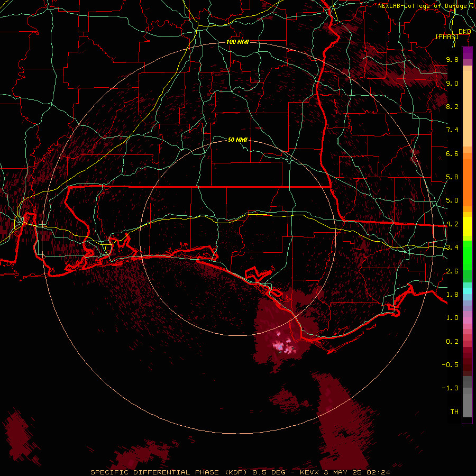Click the 9.8 value on color scale
The width and height of the screenshot is (476, 476).
pyautogui.click(x=452, y=59)
